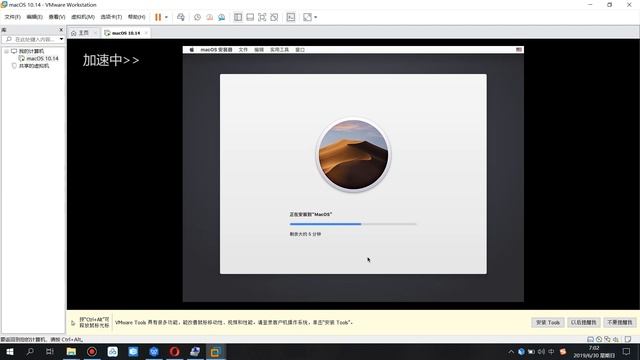Open the library search dropdown arrow

pos(62,39)
